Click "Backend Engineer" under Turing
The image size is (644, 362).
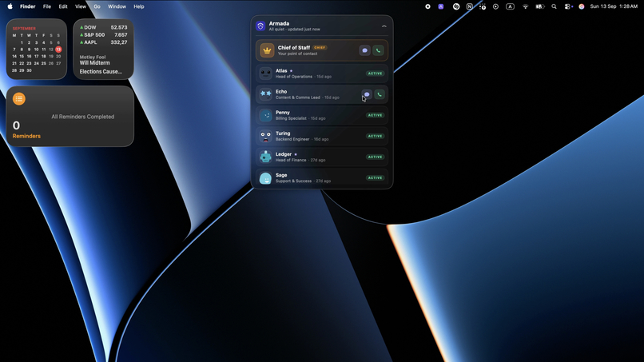tap(292, 139)
